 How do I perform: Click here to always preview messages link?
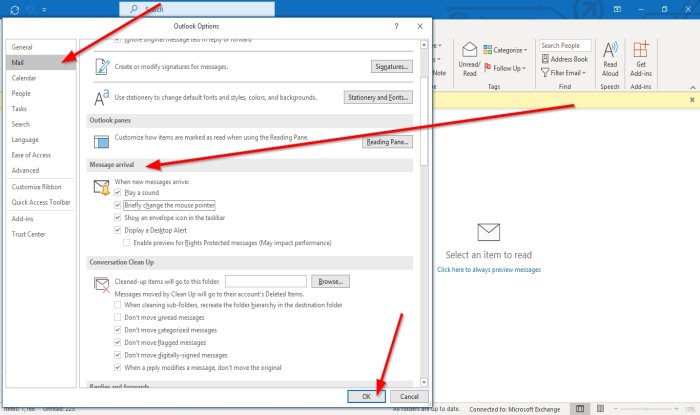tap(489, 270)
